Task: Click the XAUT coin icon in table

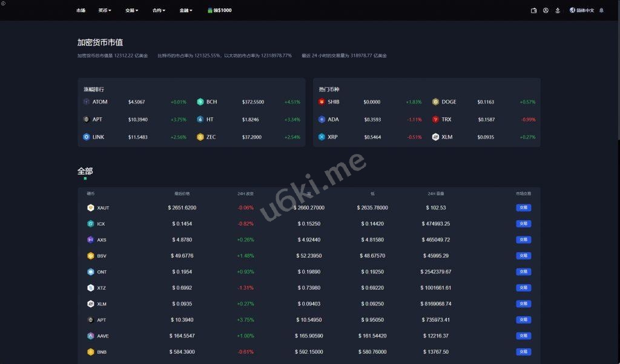Action: (90, 208)
